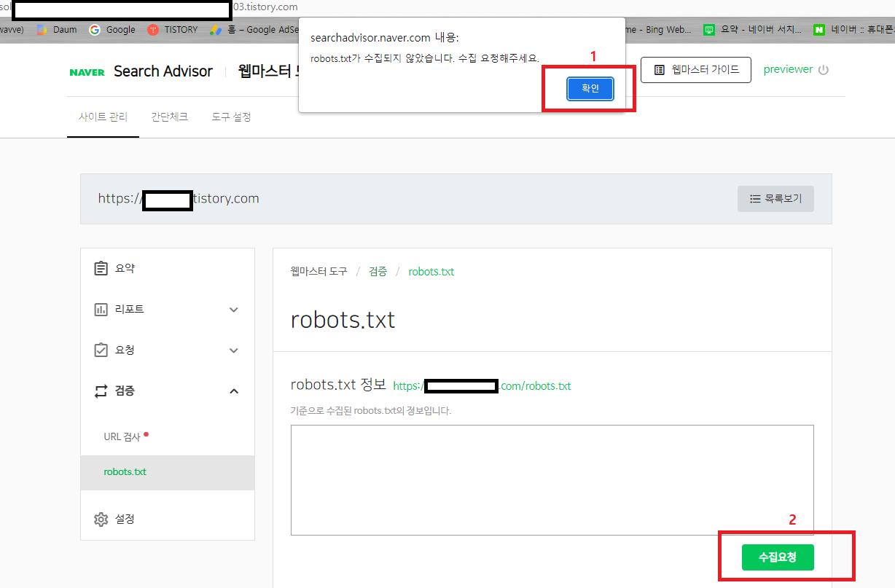Click the searchadvisor.naver.com 내용 alert title
The image size is (895, 588).
(x=384, y=38)
